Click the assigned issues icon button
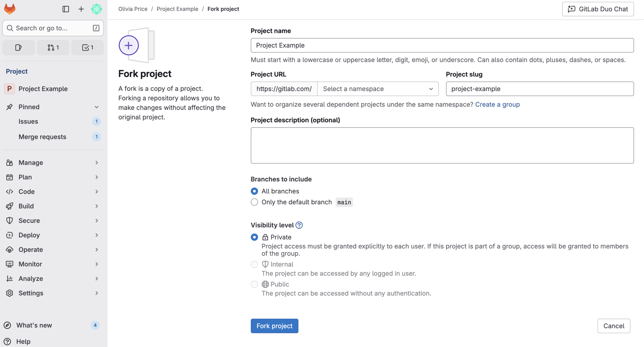Screen dimensions: 644x347 [19, 47]
